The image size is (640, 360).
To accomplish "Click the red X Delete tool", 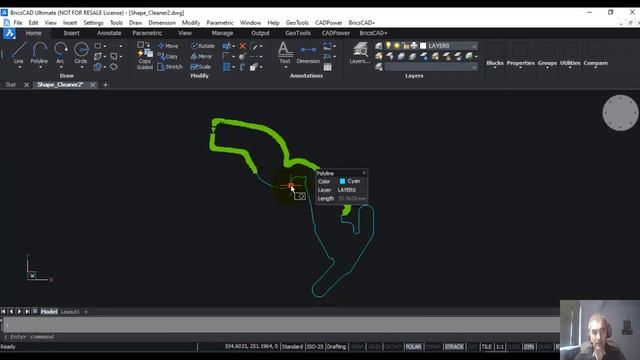I will coord(242,46).
